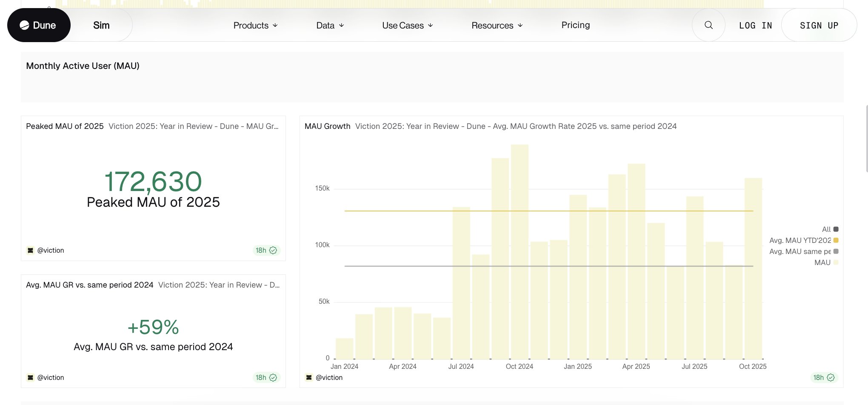Screen dimensions: 868x405
Task: Go to the Pricing page
Action: pyautogui.click(x=575, y=25)
